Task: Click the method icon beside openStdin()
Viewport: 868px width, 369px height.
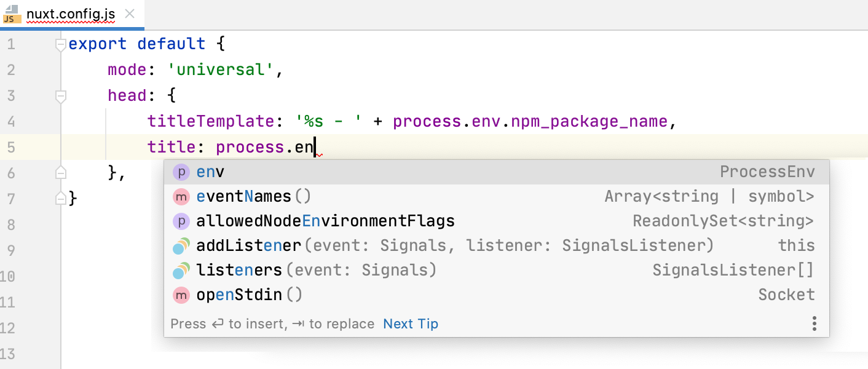Action: (181, 294)
